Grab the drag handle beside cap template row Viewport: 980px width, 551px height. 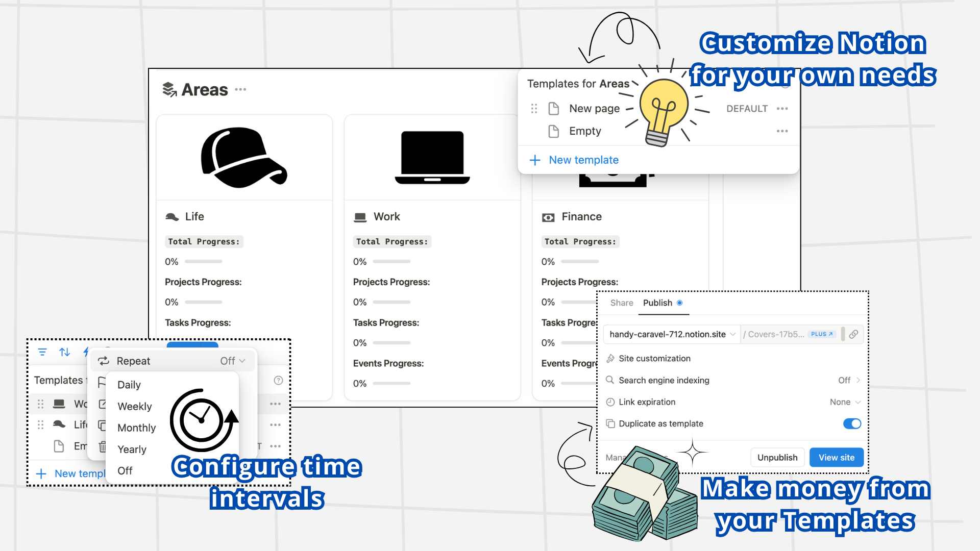click(x=40, y=424)
